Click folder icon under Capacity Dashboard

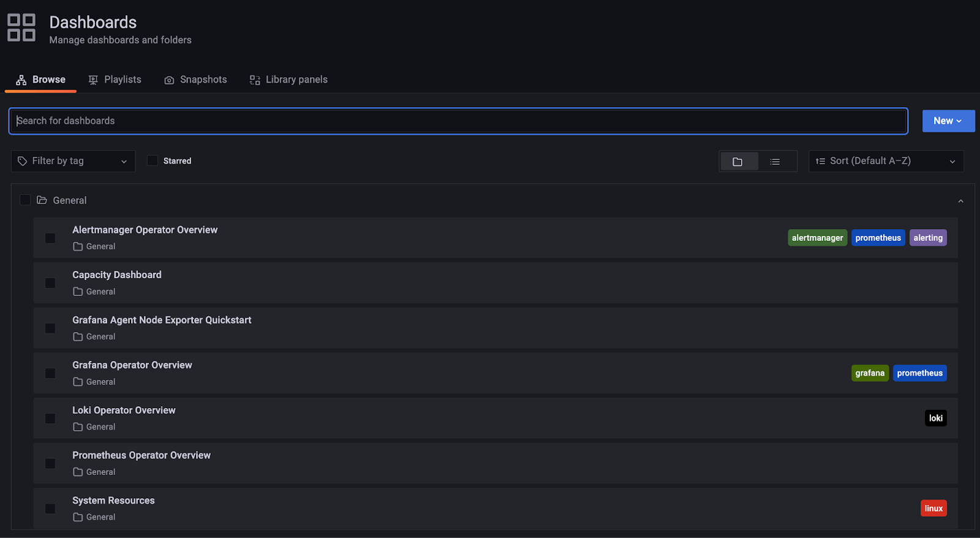point(78,292)
